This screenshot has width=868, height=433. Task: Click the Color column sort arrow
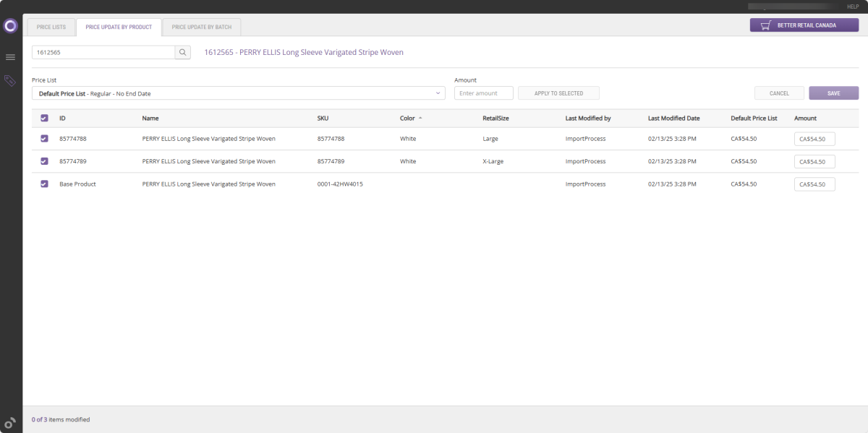tap(420, 118)
